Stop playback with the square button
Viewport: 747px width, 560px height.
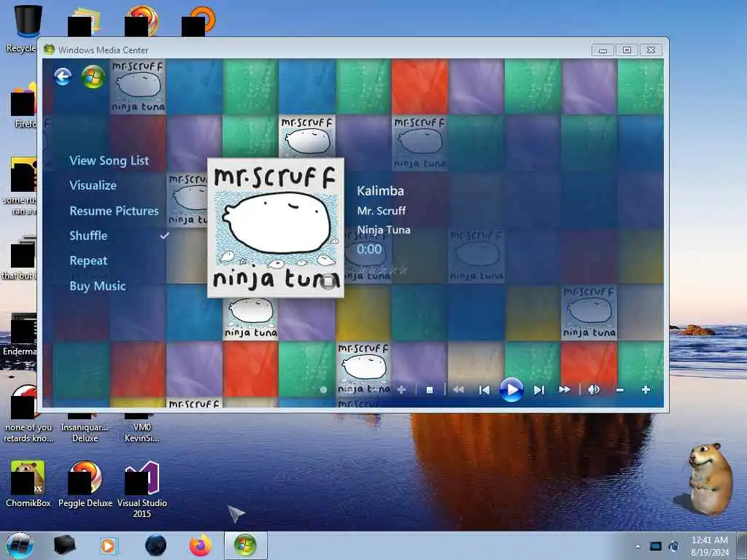(429, 390)
